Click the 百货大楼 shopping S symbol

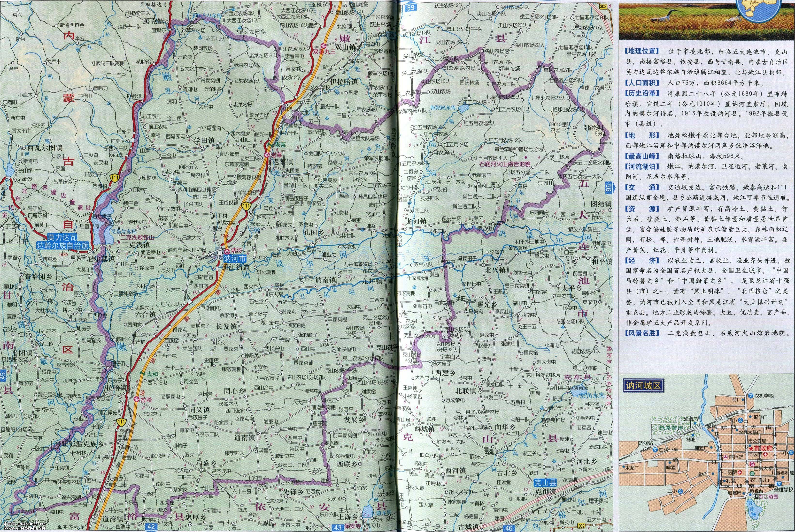click(752, 464)
